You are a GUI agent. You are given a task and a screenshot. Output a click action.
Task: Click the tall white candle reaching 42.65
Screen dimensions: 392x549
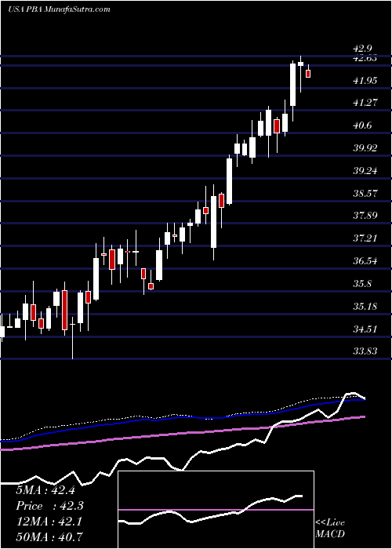pyautogui.click(x=292, y=85)
